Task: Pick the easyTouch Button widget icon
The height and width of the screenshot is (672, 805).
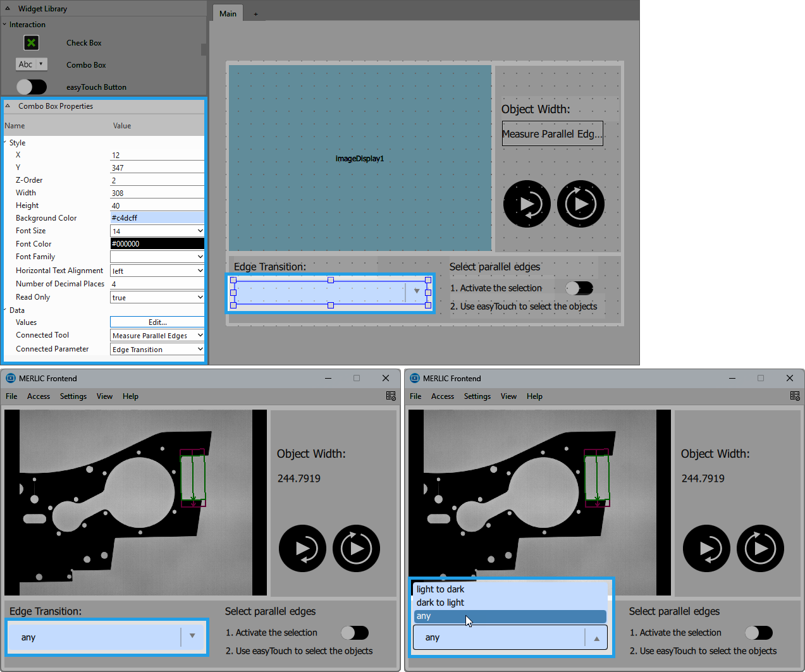Action: [31, 87]
